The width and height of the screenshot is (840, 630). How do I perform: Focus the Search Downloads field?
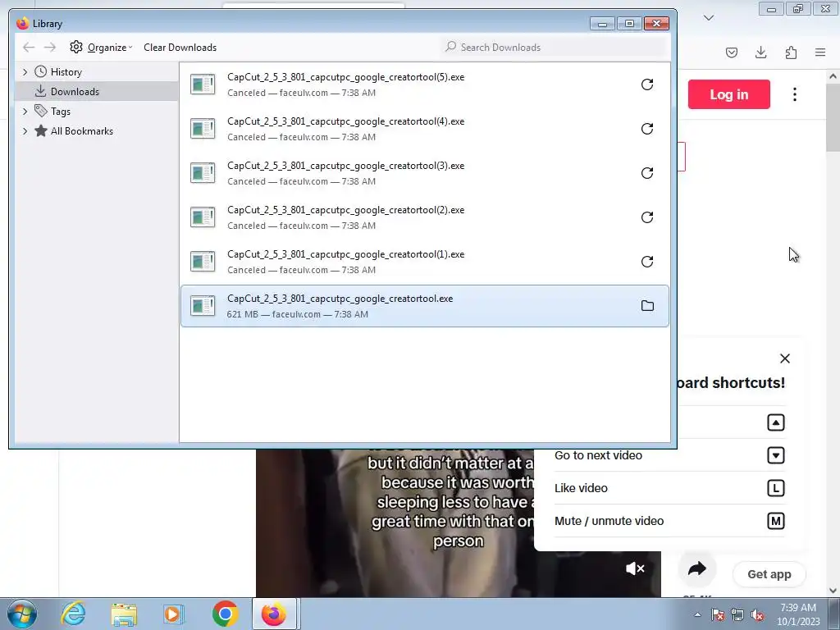tap(555, 47)
